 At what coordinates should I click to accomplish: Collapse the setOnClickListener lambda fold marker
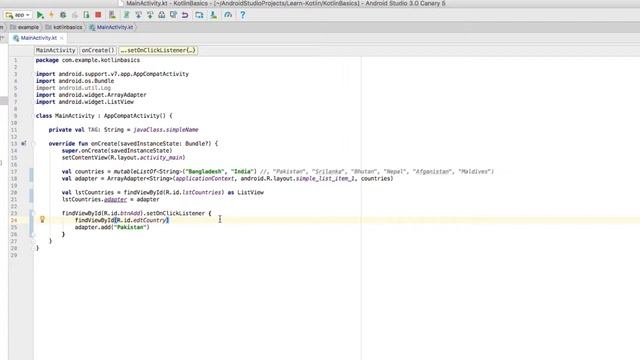point(33,213)
